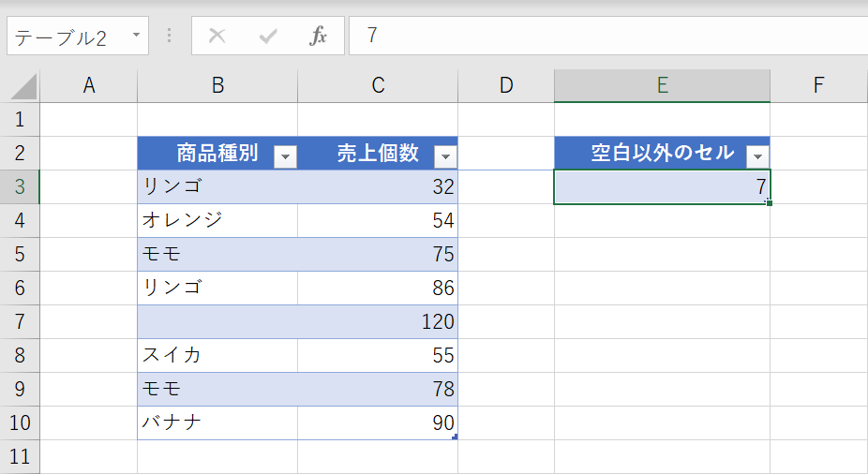Image resolution: width=868 pixels, height=474 pixels.
Task: Click the Enter checkmark formula bar icon
Action: click(x=268, y=36)
